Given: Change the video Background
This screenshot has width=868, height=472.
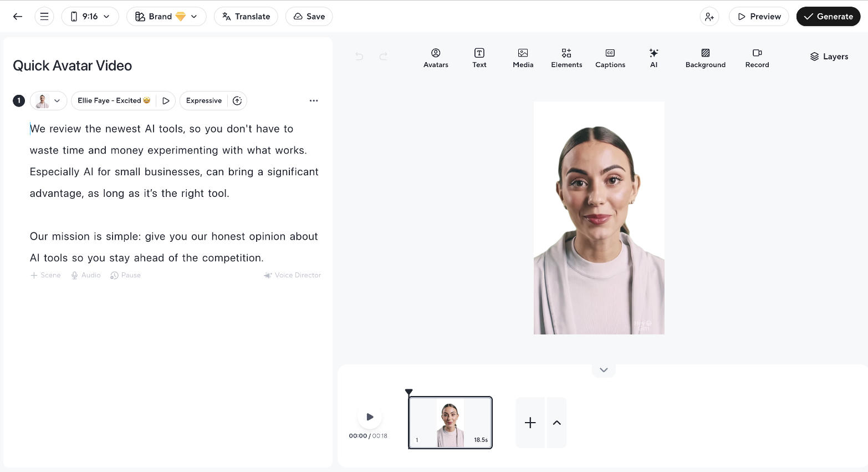Looking at the screenshot, I should [x=705, y=58].
